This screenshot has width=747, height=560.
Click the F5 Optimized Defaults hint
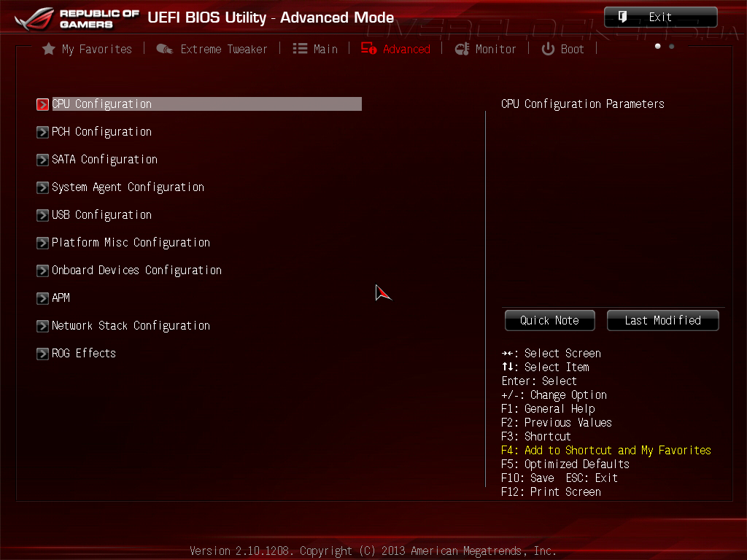[x=565, y=464]
